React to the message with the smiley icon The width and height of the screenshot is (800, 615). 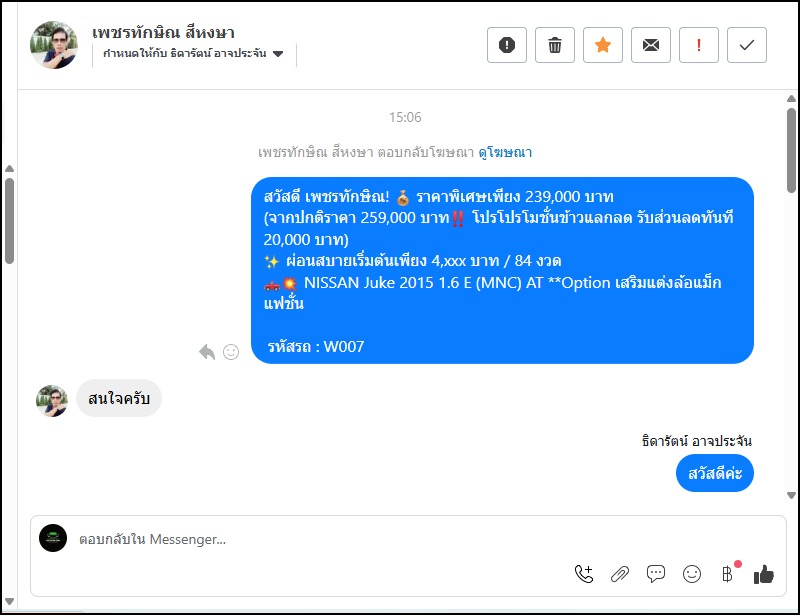pyautogui.click(x=231, y=352)
